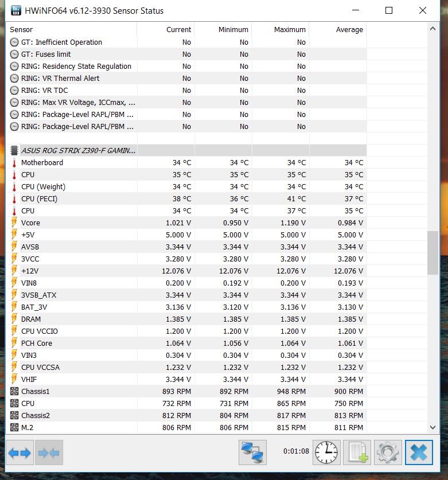Click Vcore maximum value 1.190 V
448x480 pixels.
(x=293, y=223)
